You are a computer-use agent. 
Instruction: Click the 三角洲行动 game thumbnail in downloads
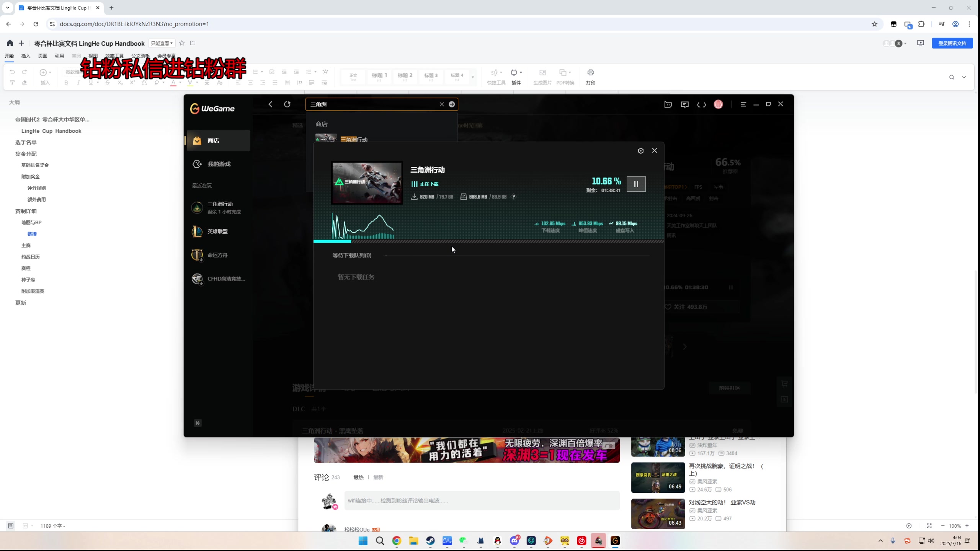pos(367,183)
